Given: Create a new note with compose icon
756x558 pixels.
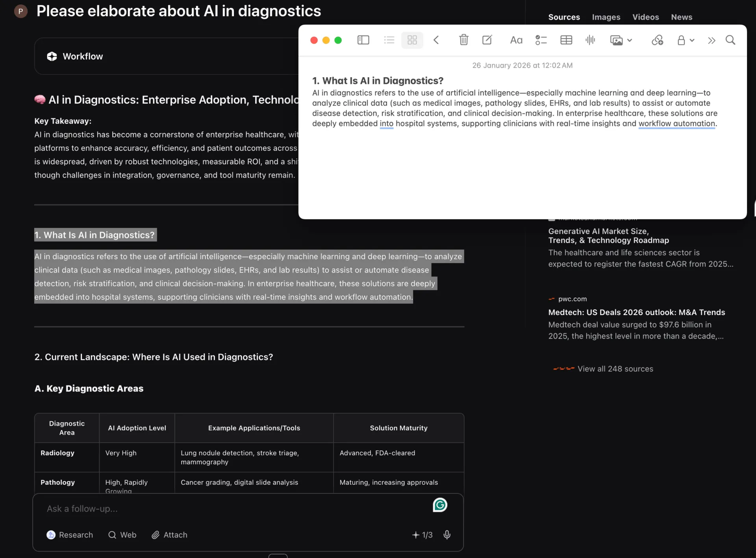Looking at the screenshot, I should pyautogui.click(x=487, y=40).
